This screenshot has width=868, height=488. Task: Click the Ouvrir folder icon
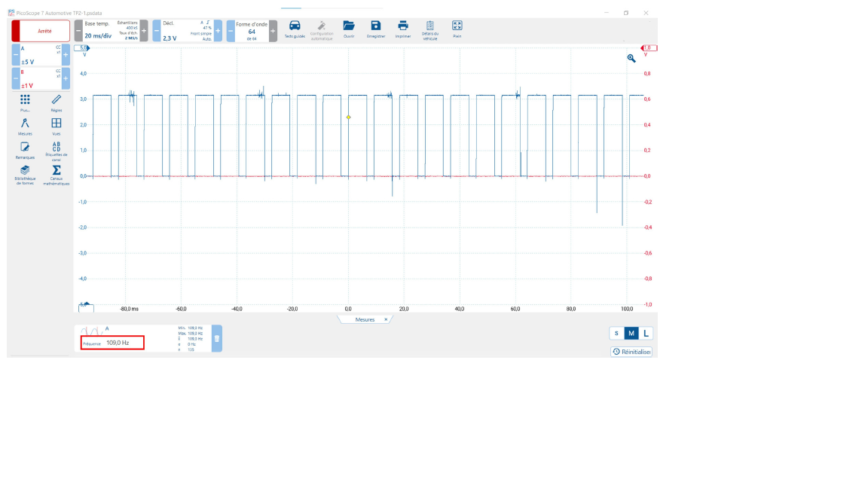point(349,26)
